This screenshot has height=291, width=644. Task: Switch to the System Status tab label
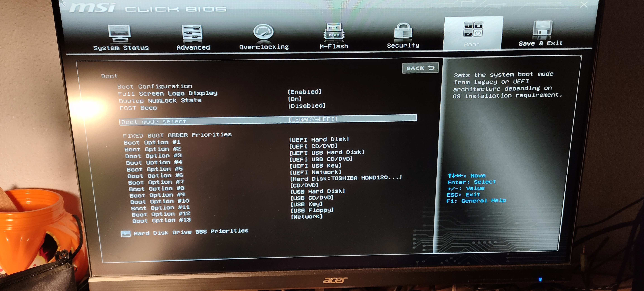click(x=121, y=48)
